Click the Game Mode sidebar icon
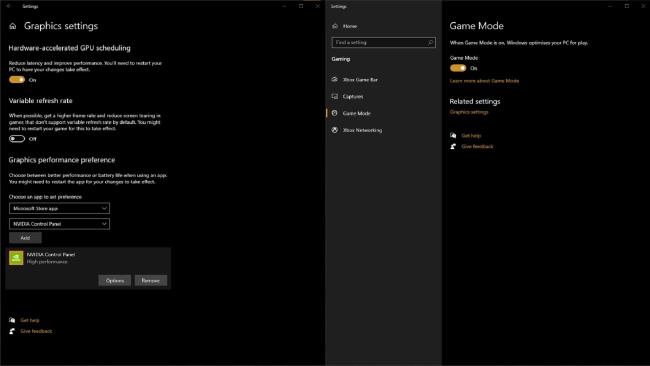 (x=335, y=113)
